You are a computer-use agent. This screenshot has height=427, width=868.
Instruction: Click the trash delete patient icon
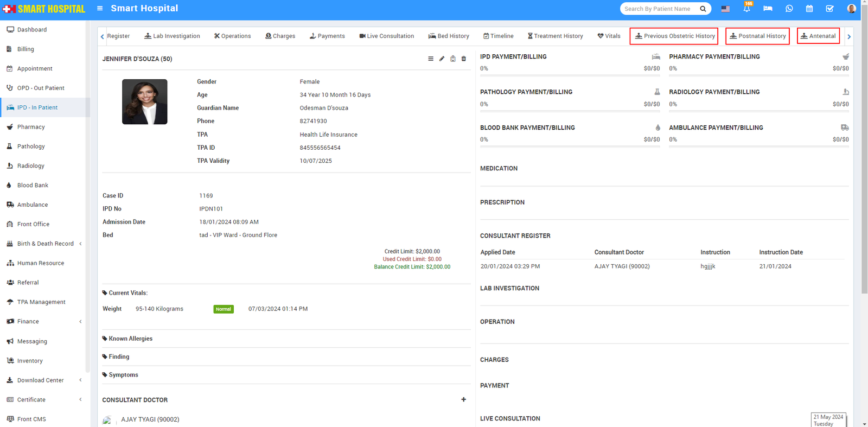463,59
